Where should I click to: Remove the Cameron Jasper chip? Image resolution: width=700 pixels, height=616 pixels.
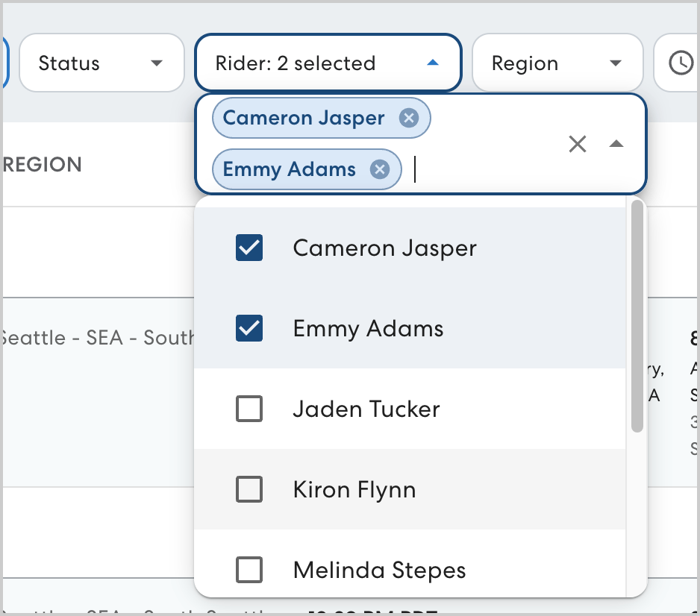[x=408, y=118]
